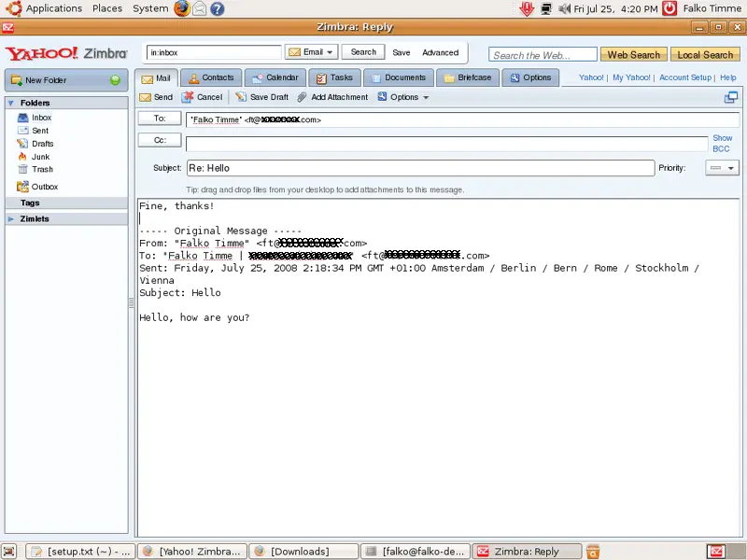Open the blue help icon in top panel
This screenshot has width=747, height=560.
218,8
